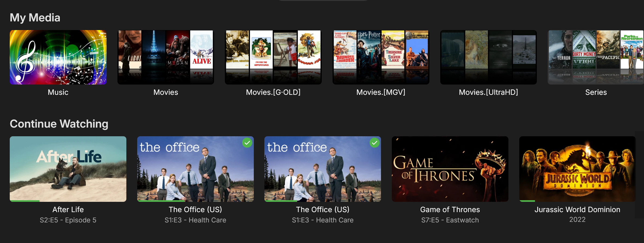Click S7:E5 - Eastwatch episode link
Viewport: 644px width, 243px height.
[450, 220]
